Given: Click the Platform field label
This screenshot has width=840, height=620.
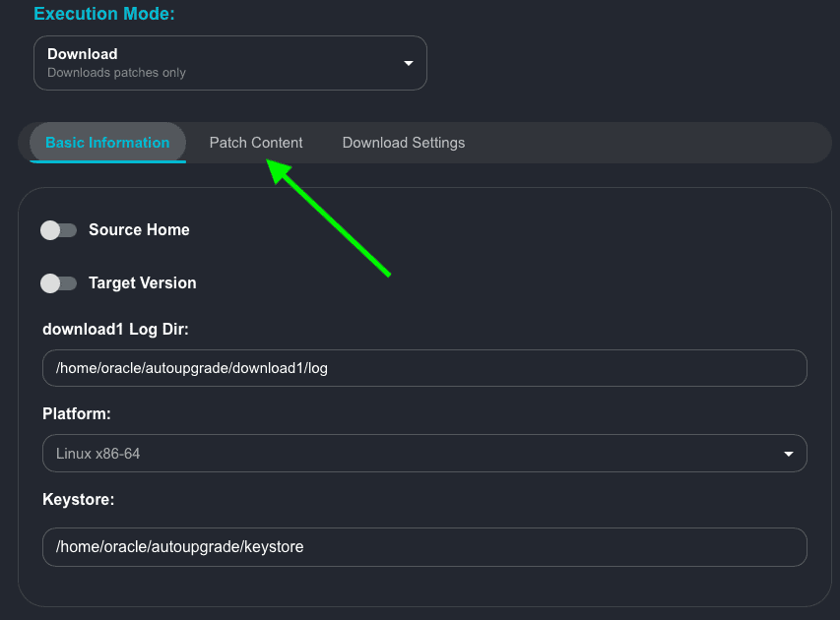Looking at the screenshot, I should [77, 414].
